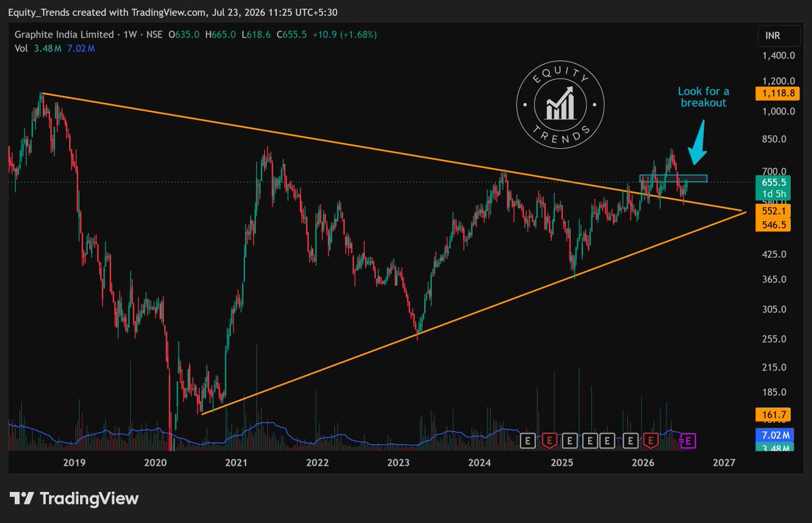The width and height of the screenshot is (812, 523).
Task: Click the 2025 label on time axis
Action: pos(562,463)
